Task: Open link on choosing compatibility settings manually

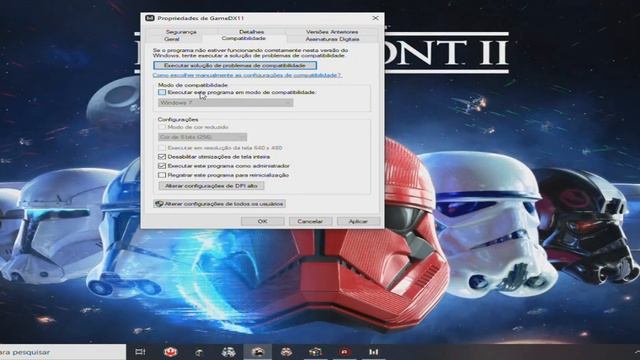Action: click(x=247, y=76)
